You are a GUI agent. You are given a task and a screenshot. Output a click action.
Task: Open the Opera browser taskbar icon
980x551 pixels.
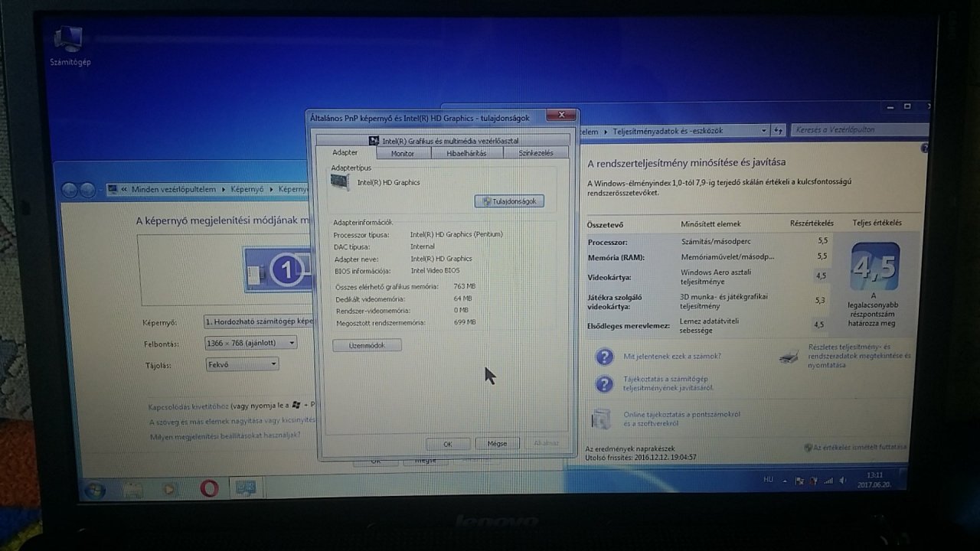[209, 487]
